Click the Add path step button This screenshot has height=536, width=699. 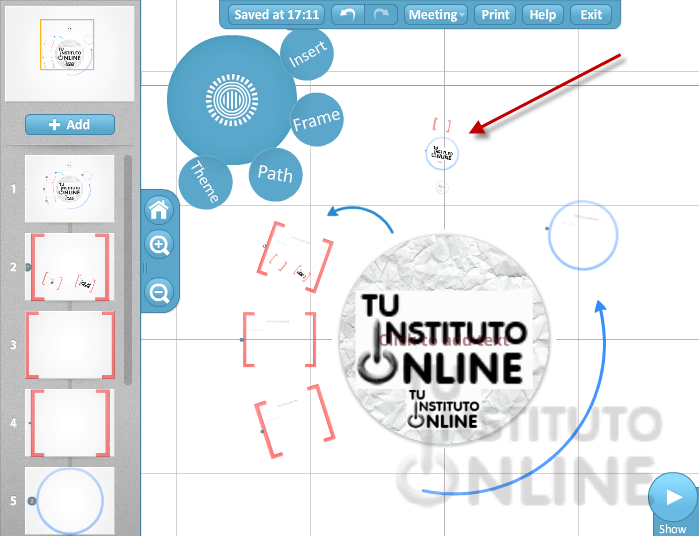click(70, 124)
